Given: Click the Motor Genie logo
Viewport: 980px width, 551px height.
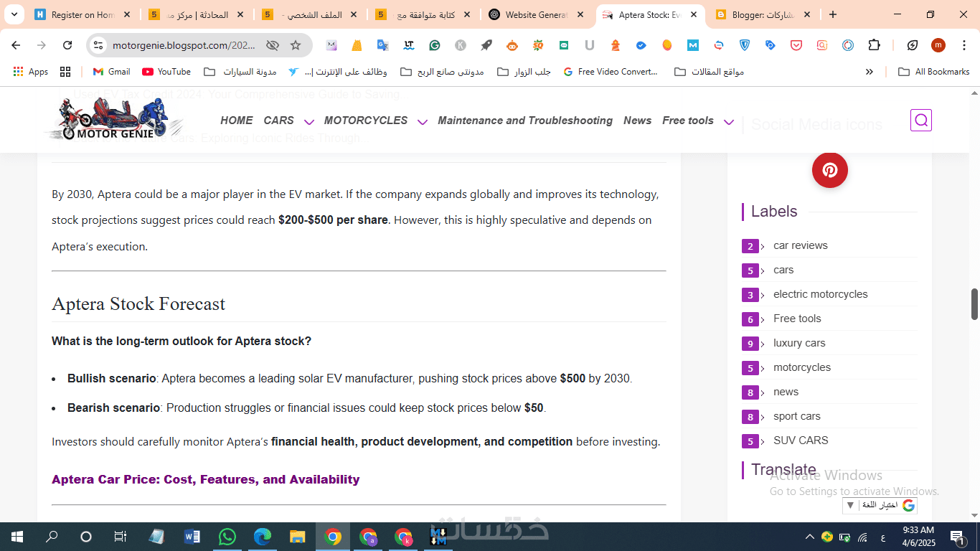Looking at the screenshot, I should 113,120.
